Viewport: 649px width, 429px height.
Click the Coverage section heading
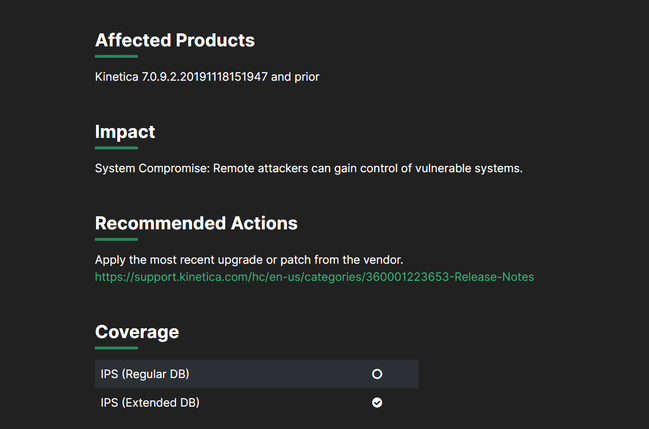(x=137, y=332)
